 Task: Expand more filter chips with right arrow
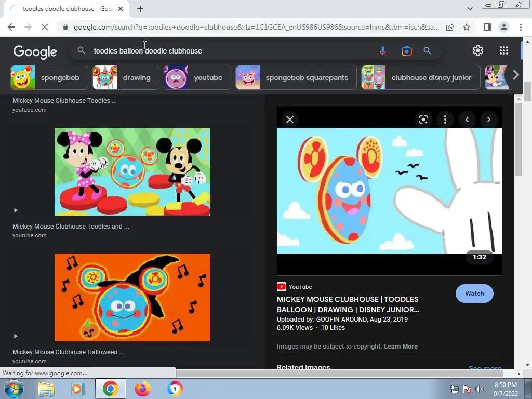click(516, 75)
